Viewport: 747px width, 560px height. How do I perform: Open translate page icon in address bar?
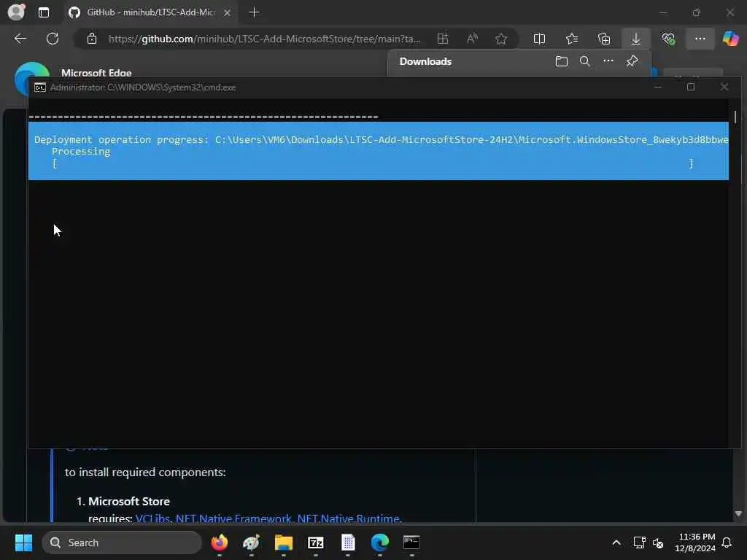(x=443, y=39)
